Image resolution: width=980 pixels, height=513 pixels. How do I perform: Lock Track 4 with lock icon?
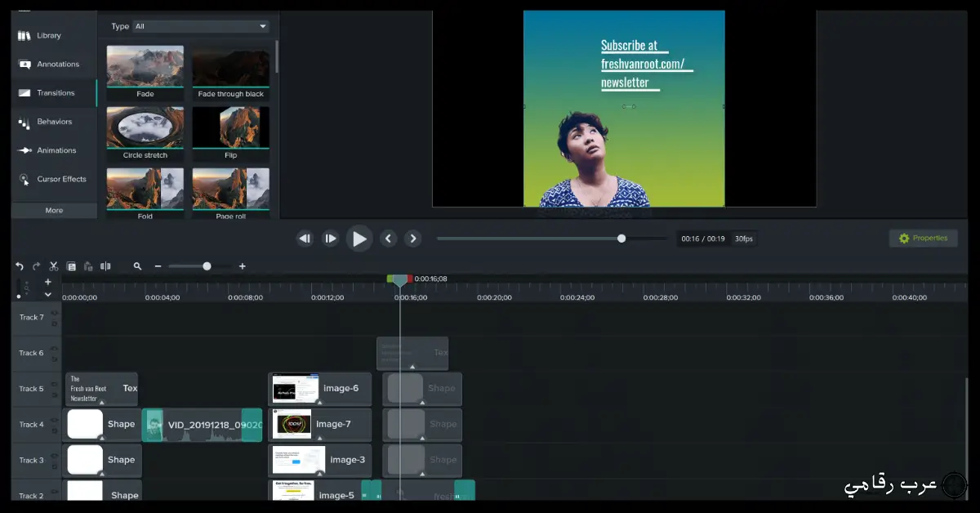(55, 430)
